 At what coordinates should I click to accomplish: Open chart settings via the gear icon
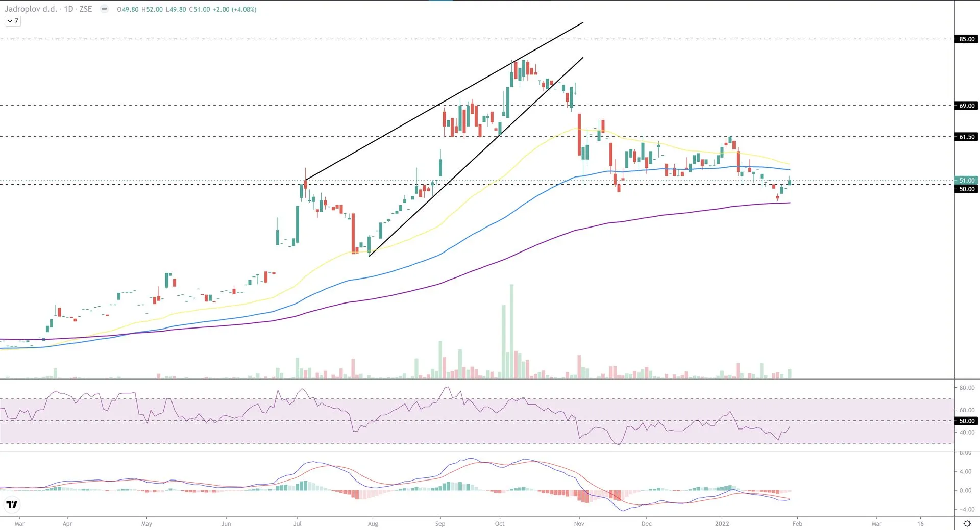click(x=967, y=523)
